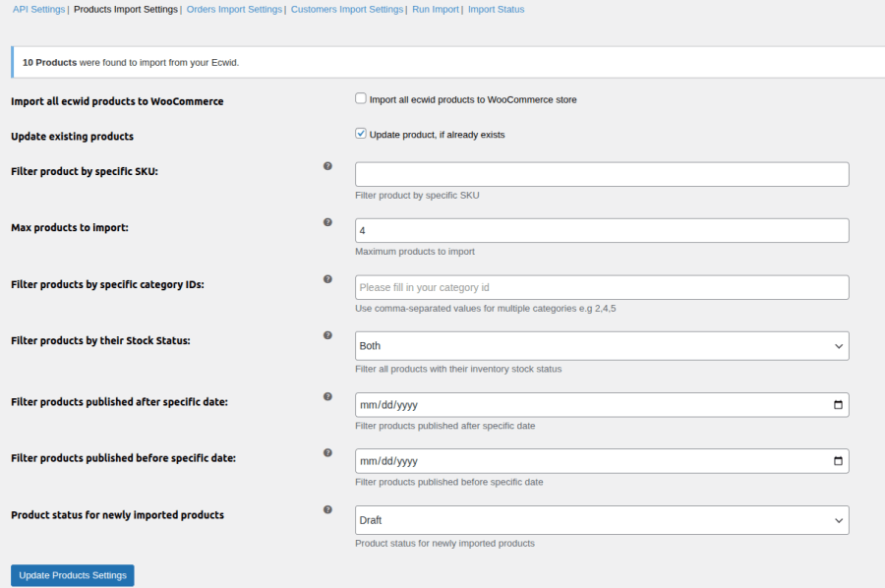Click help icon for published before date
Image resolution: width=885 pixels, height=588 pixels.
(327, 452)
